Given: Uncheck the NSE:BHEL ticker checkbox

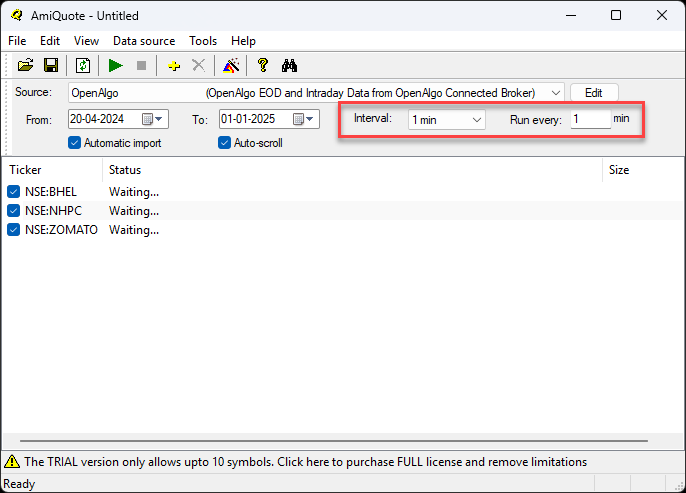Looking at the screenshot, I should (x=14, y=192).
